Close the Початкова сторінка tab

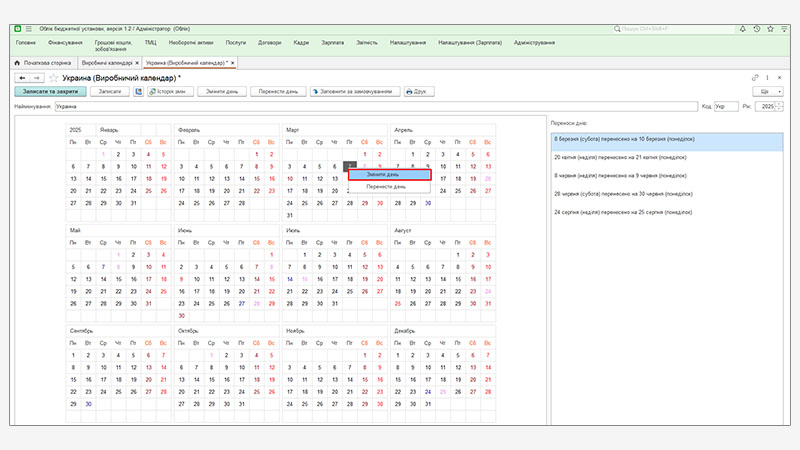(x=75, y=62)
